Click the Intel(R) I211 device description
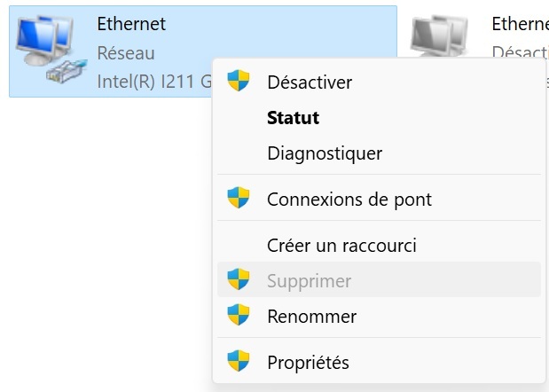Image resolution: width=549 pixels, height=392 pixels. tap(154, 82)
